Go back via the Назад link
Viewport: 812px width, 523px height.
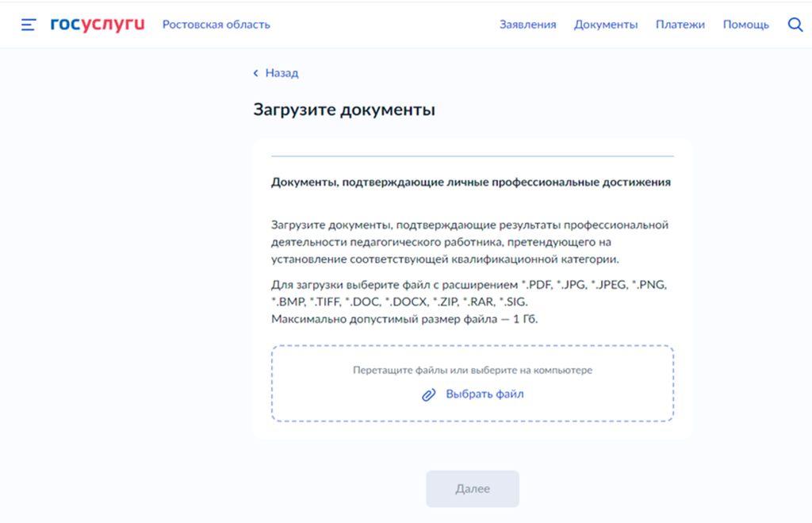[282, 73]
